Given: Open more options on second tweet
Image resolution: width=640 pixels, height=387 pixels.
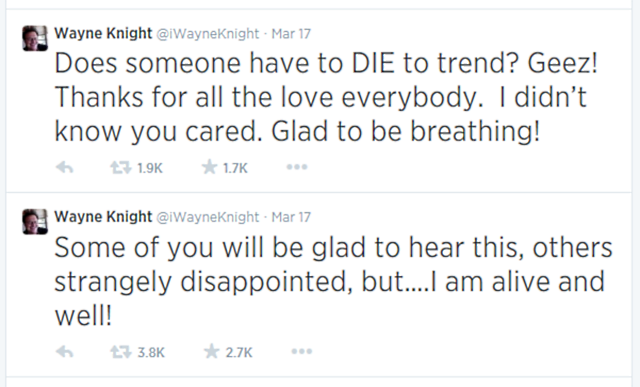Looking at the screenshot, I should pyautogui.click(x=302, y=351).
